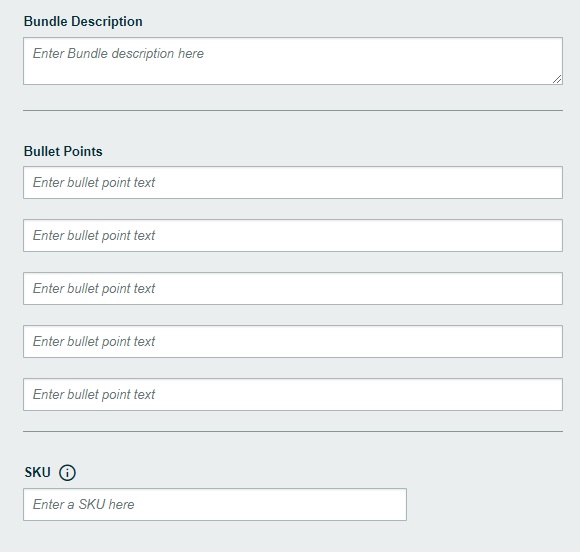Click 'Enter Bundle description here' placeholder
580x552 pixels.
118,54
